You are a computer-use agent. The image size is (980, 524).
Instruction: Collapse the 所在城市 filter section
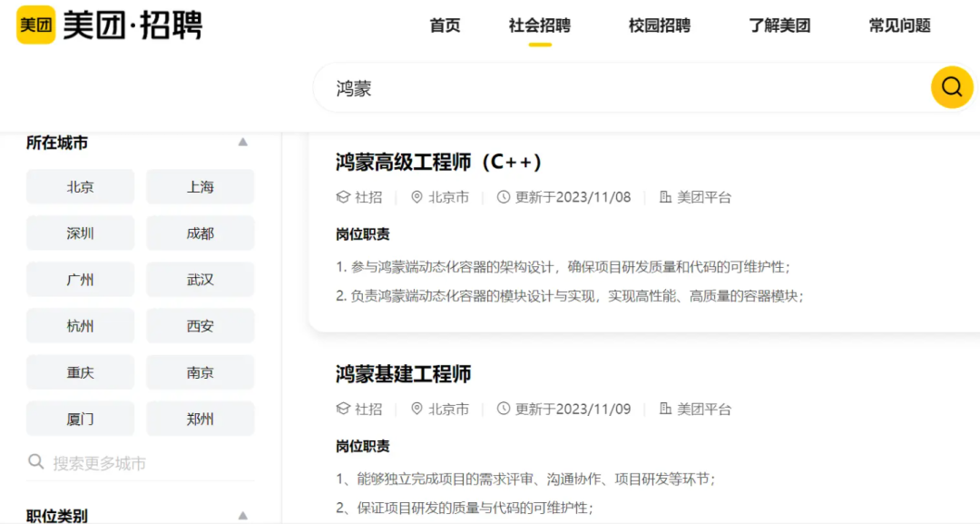point(242,143)
